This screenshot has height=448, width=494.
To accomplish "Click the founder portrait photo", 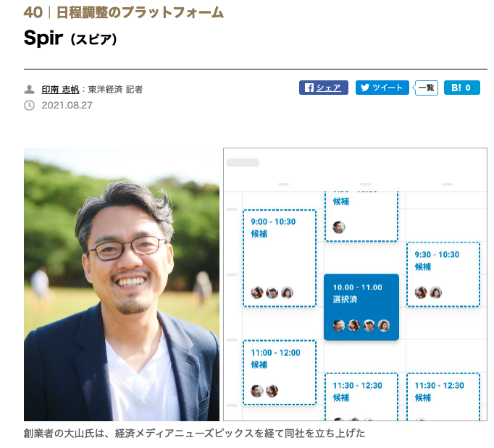I will click(x=122, y=284).
